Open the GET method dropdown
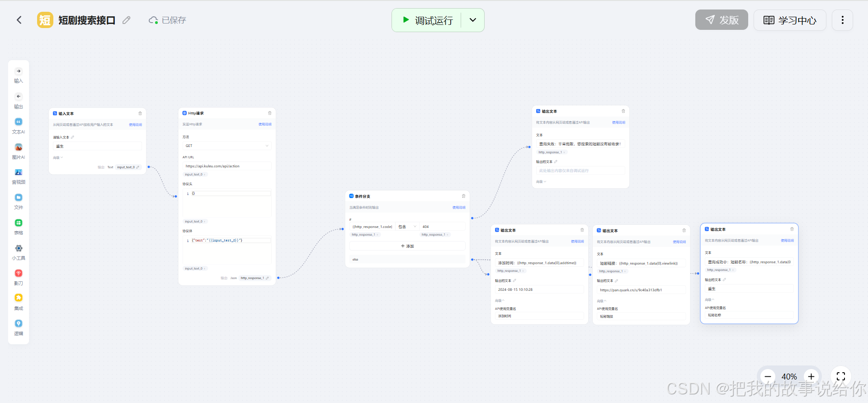 (227, 146)
